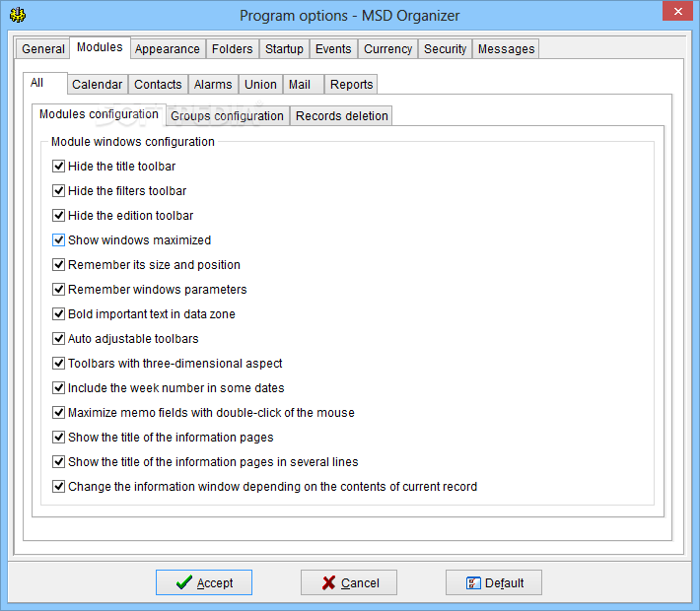Disable Hide the edition toolbar
This screenshot has width=700, height=611.
coord(58,215)
